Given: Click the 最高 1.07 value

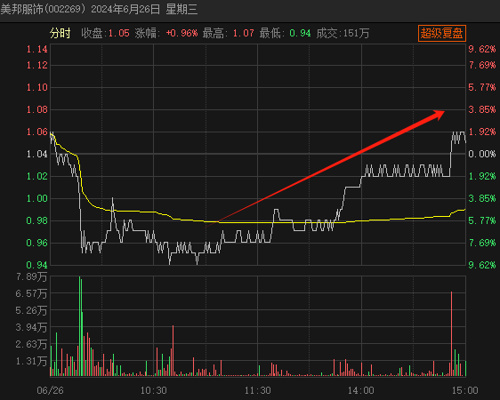Looking at the screenshot, I should click(x=243, y=33).
